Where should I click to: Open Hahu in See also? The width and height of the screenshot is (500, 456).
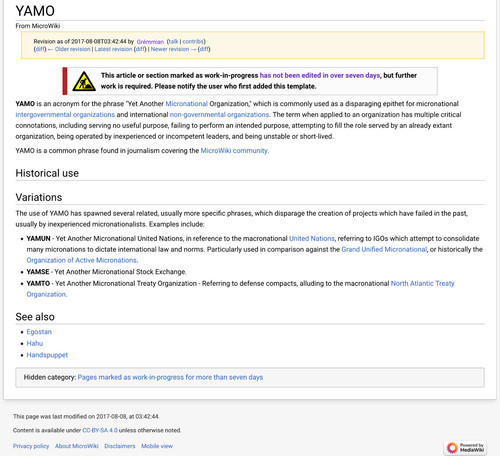[35, 343]
